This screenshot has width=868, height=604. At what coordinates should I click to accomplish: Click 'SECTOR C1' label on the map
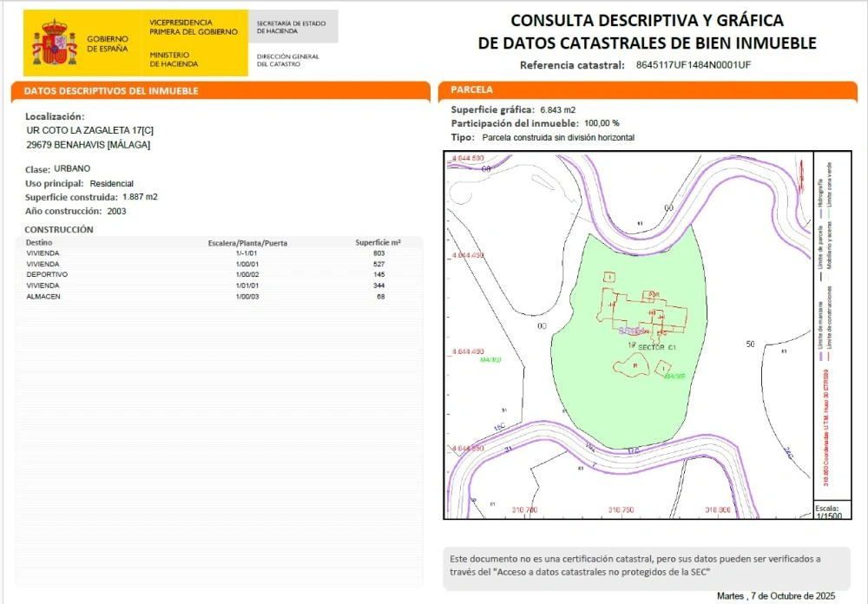pos(657,347)
